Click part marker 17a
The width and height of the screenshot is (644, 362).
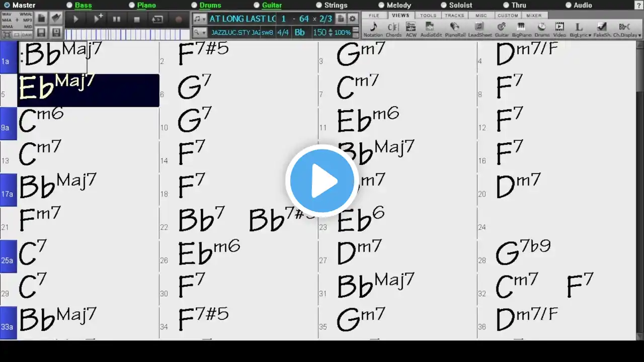pyautogui.click(x=8, y=190)
